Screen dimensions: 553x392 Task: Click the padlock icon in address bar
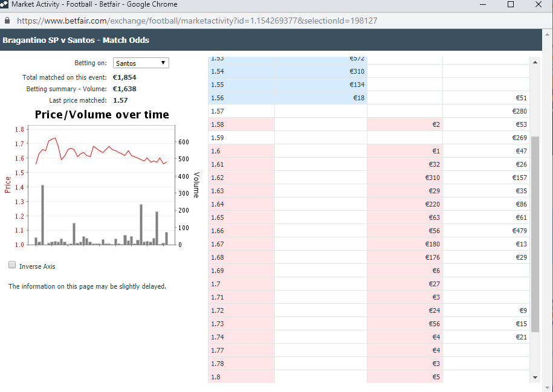click(x=7, y=21)
